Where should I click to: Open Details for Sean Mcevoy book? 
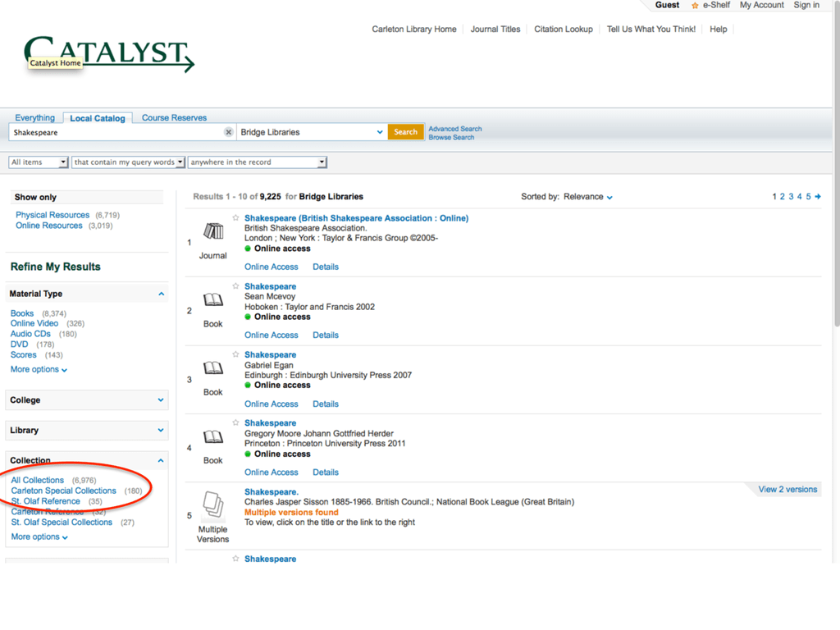(326, 336)
